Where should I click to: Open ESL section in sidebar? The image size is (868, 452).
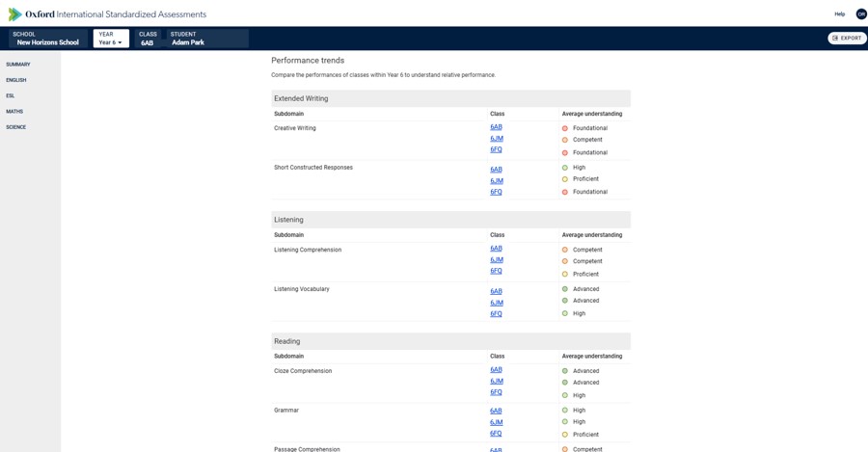click(x=11, y=95)
